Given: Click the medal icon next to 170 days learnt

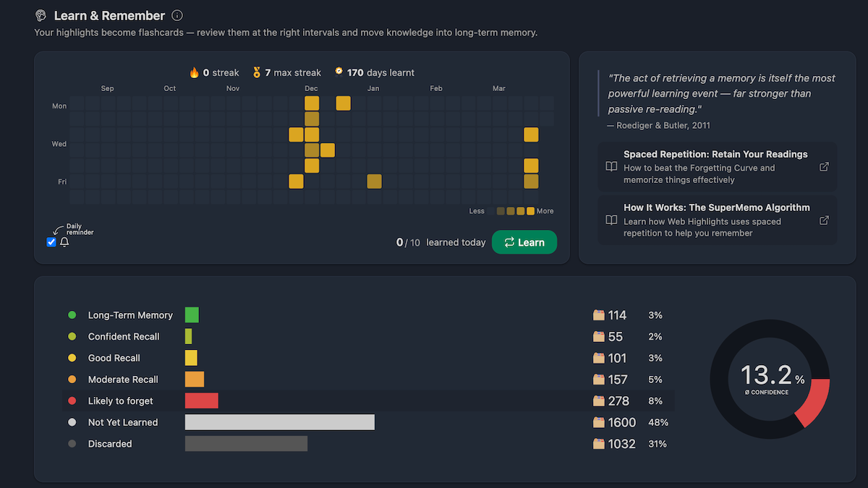Looking at the screenshot, I should point(338,72).
